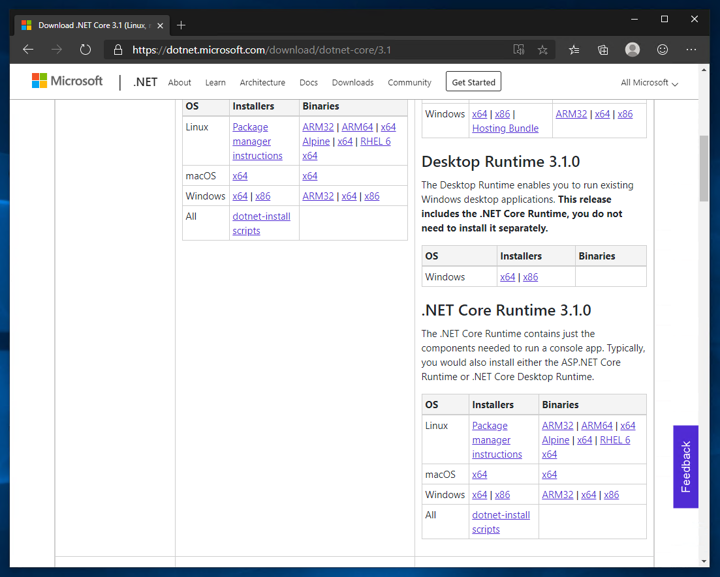Click '.NET Core Runtime 3.1.0' heading text

506,310
